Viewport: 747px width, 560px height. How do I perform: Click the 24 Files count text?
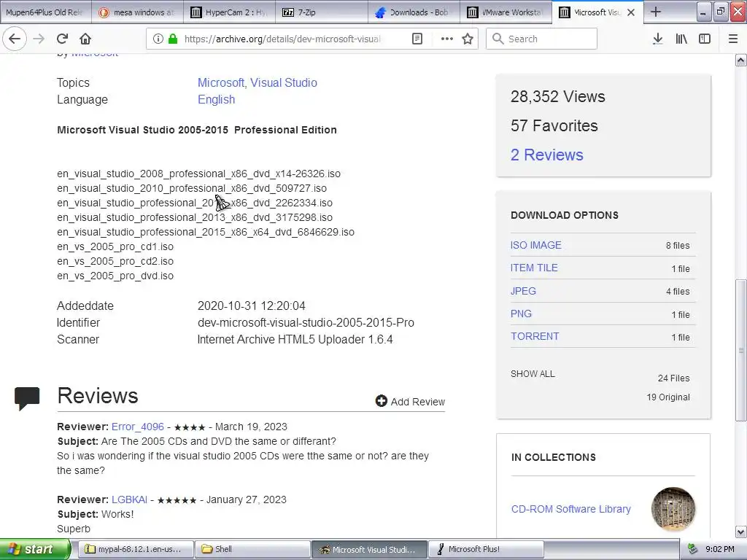coord(673,378)
